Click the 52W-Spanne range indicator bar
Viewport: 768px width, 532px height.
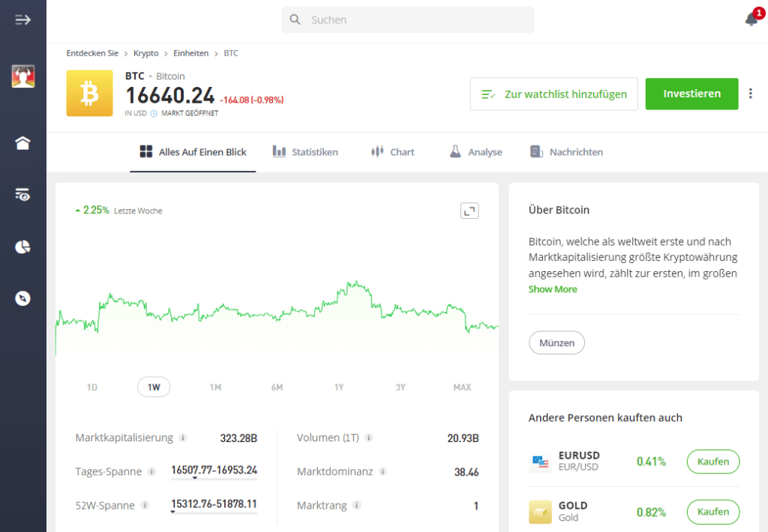[x=214, y=513]
